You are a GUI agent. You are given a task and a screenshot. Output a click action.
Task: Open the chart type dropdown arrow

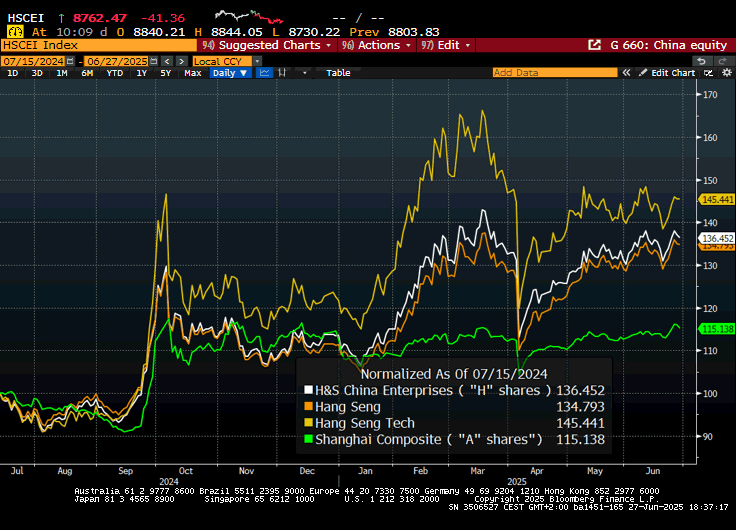click(x=305, y=73)
